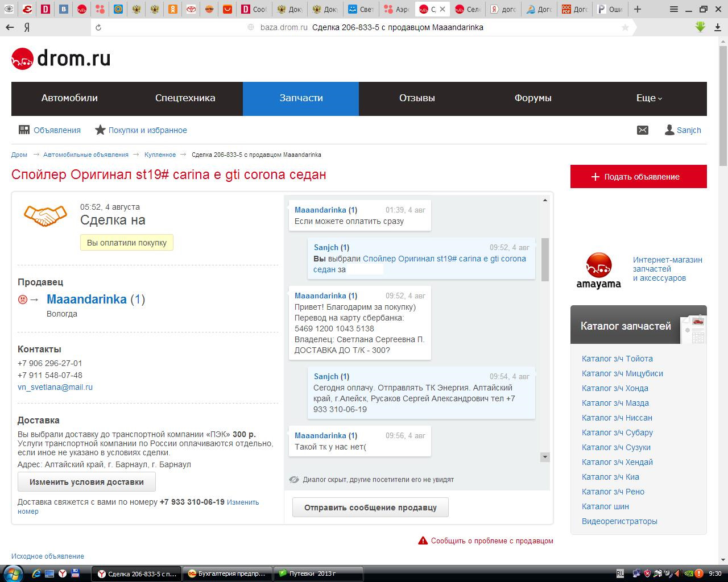The height and width of the screenshot is (582, 728).
Task: Open Каталог з/ч Тойота
Action: pos(617,359)
